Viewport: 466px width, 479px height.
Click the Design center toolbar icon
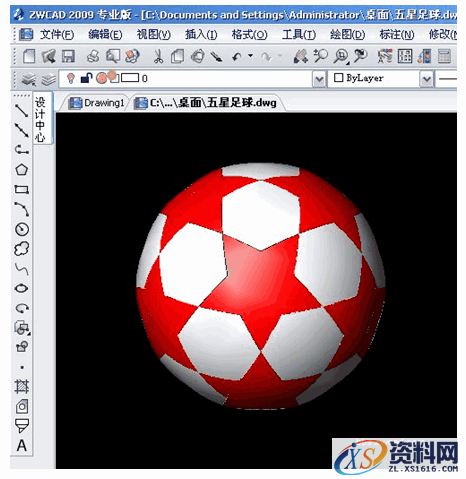coord(405,56)
